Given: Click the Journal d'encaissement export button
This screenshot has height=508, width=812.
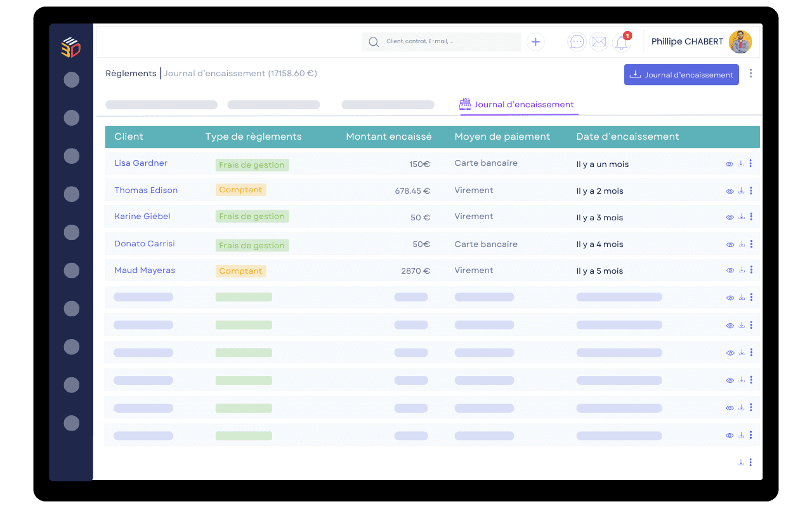Looking at the screenshot, I should 681,74.
